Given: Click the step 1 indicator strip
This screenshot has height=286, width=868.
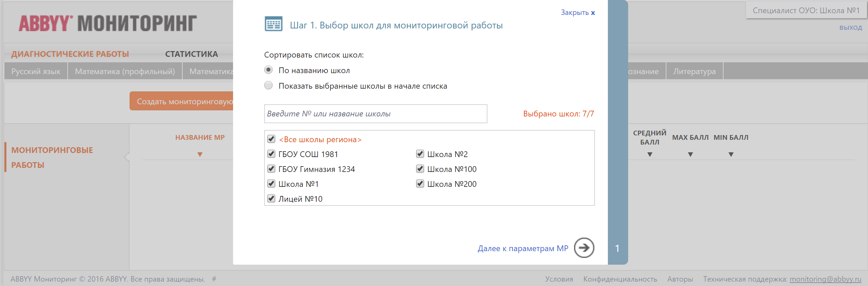Looking at the screenshot, I should point(617,248).
